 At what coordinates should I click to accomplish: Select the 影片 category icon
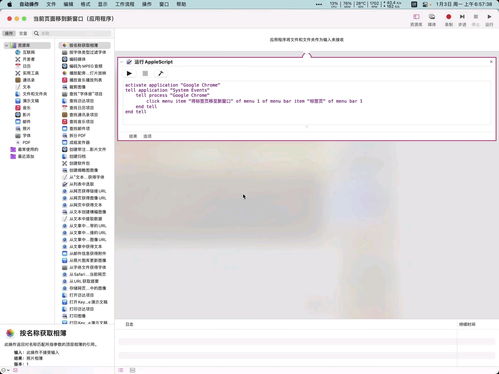(18, 115)
